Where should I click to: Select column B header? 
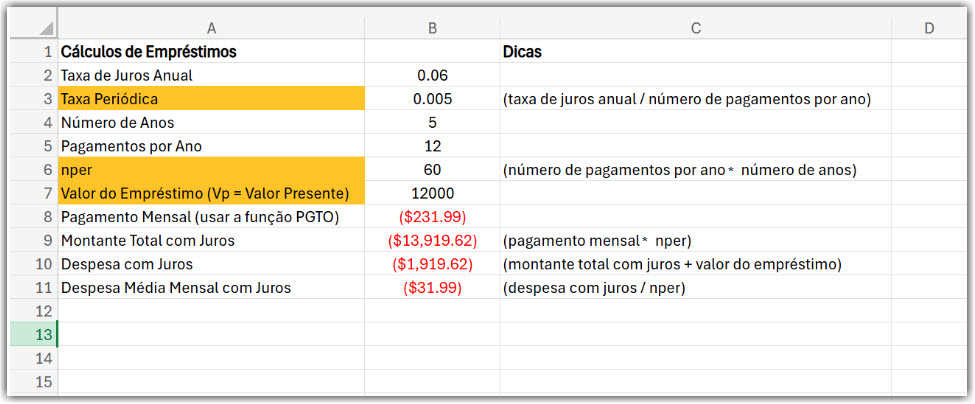[432, 27]
